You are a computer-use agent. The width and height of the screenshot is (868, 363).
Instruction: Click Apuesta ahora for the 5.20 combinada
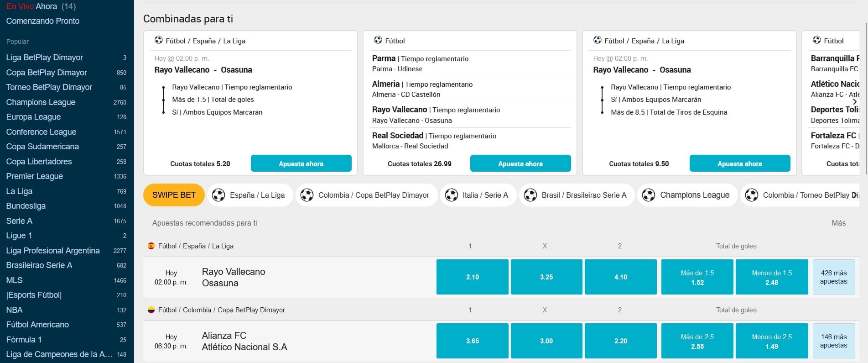[301, 163]
